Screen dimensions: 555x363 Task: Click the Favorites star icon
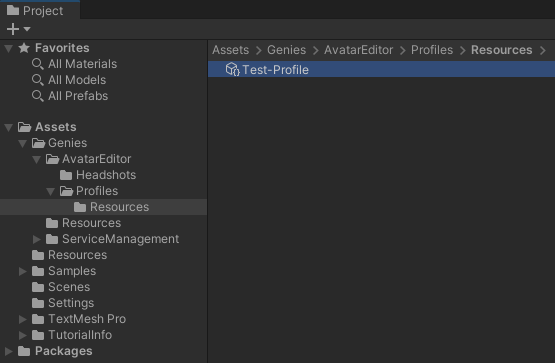[x=24, y=48]
